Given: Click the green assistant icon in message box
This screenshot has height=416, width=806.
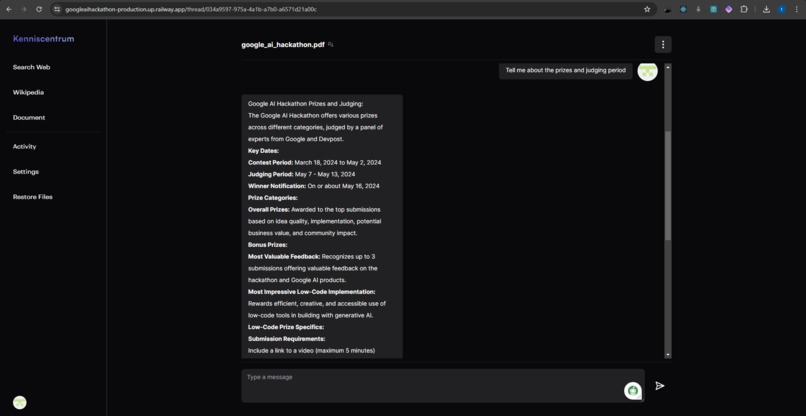Looking at the screenshot, I should [633, 391].
